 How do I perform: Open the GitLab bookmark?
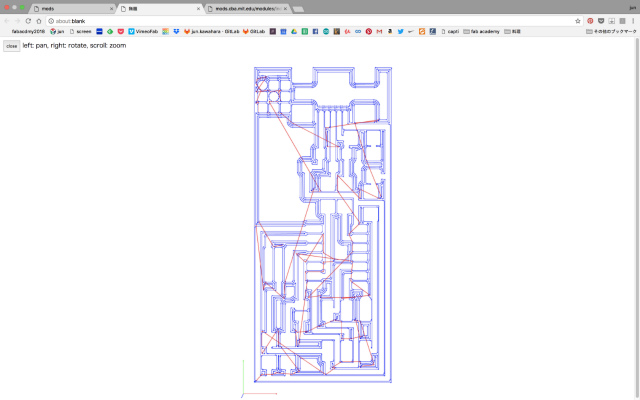tap(254, 31)
